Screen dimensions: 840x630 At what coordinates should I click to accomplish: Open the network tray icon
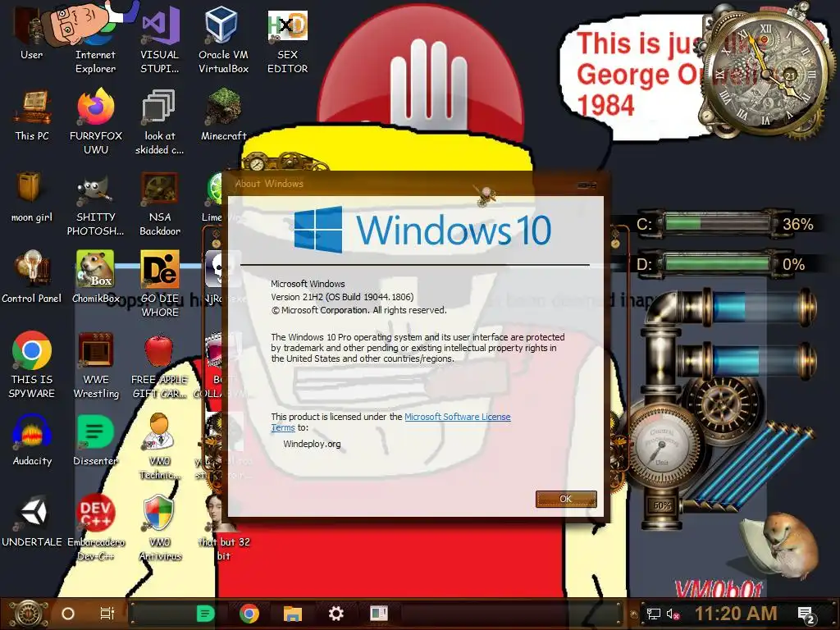[654, 614]
